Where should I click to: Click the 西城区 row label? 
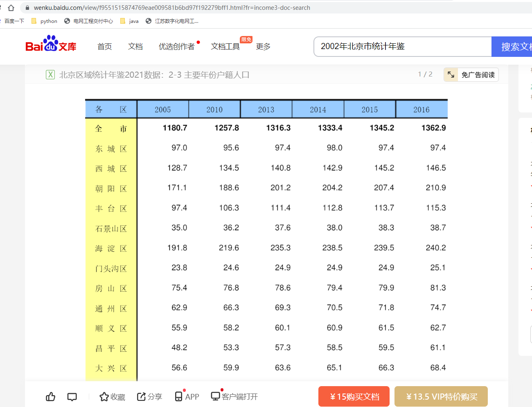click(111, 169)
